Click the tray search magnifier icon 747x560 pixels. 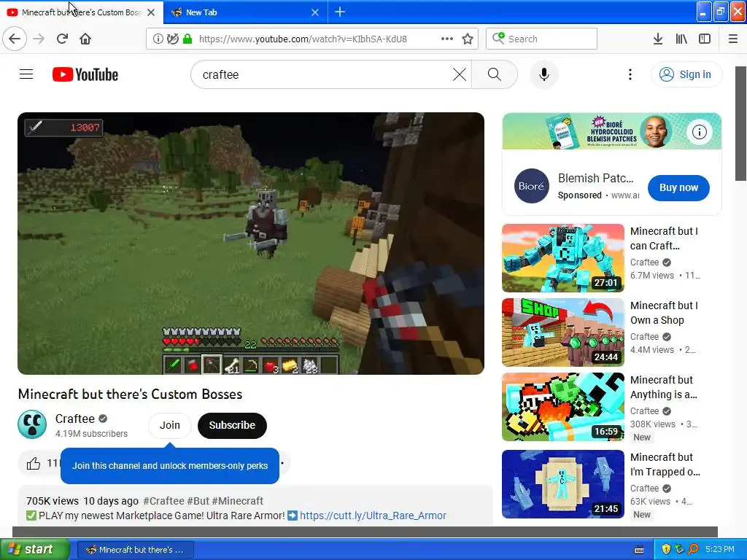[x=693, y=549]
